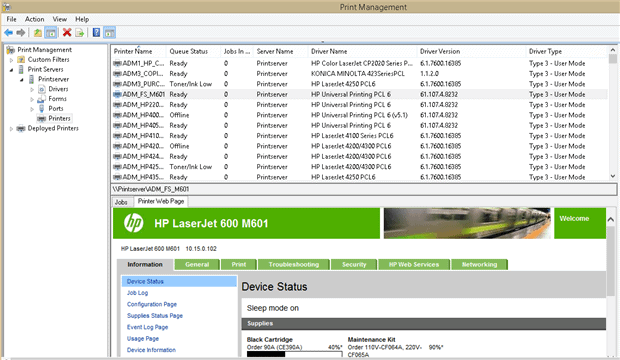Image resolution: width=620 pixels, height=360 pixels.
Task: Select the Printer Web Page tab
Action: point(161,201)
